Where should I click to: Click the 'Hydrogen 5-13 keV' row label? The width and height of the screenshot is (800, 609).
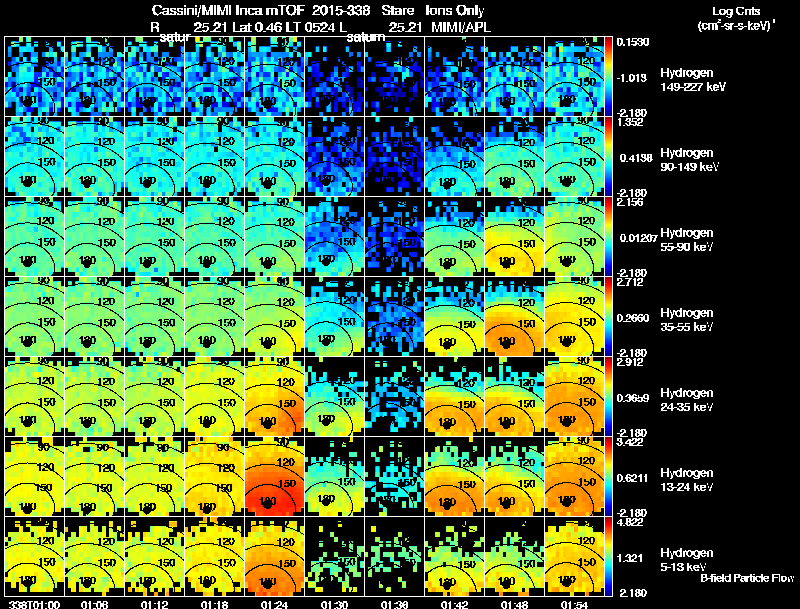tap(686, 560)
